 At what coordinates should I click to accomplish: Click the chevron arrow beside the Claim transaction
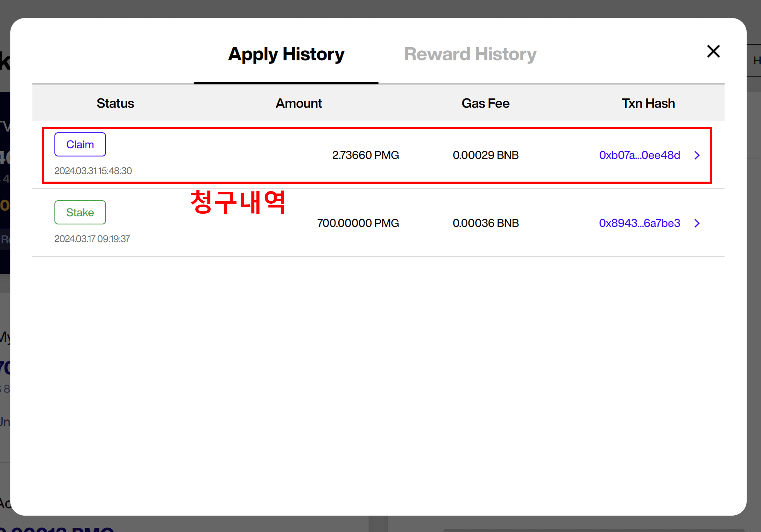pos(697,155)
